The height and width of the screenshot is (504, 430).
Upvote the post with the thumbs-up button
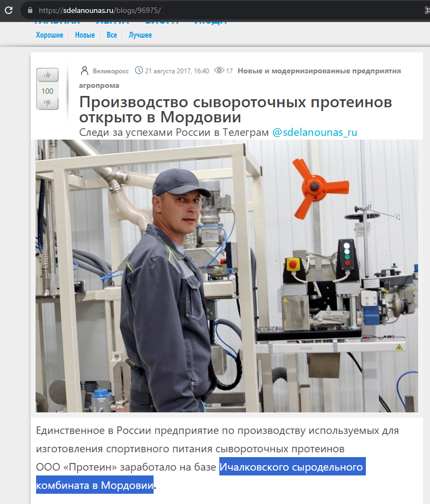(47, 75)
